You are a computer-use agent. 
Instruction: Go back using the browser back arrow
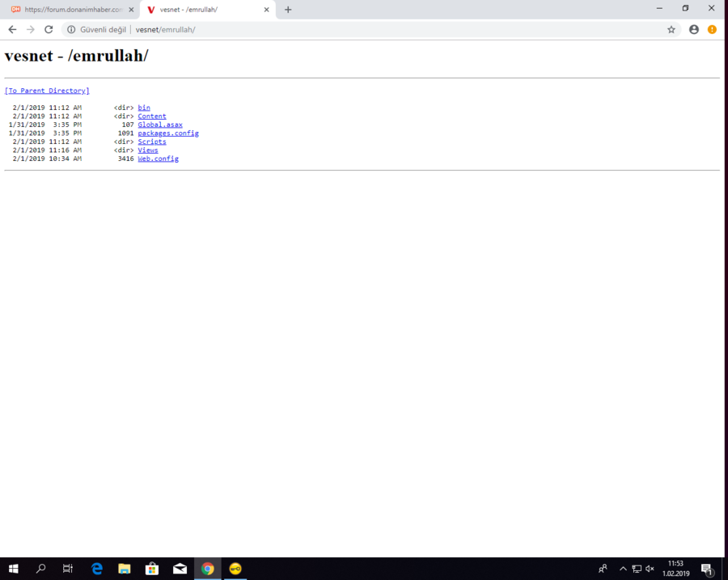coord(12,30)
